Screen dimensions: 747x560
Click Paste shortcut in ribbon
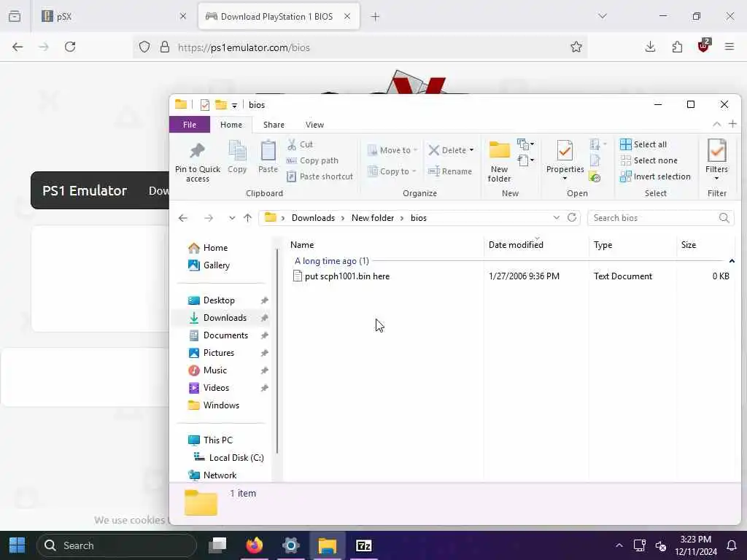320,176
